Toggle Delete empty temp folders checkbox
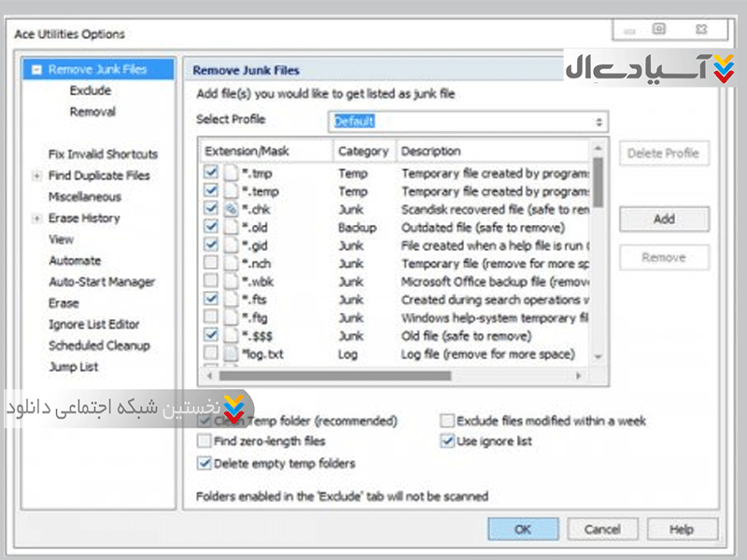The height and width of the screenshot is (560, 747). (x=204, y=463)
